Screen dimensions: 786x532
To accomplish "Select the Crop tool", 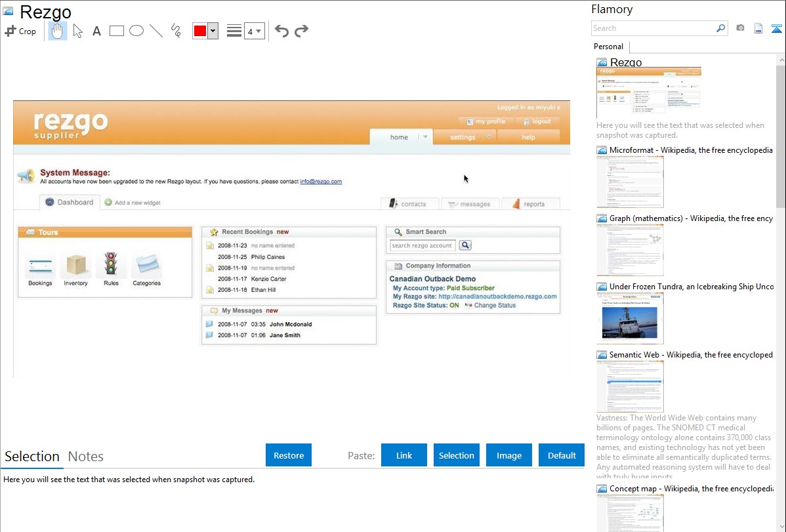I will [x=20, y=31].
